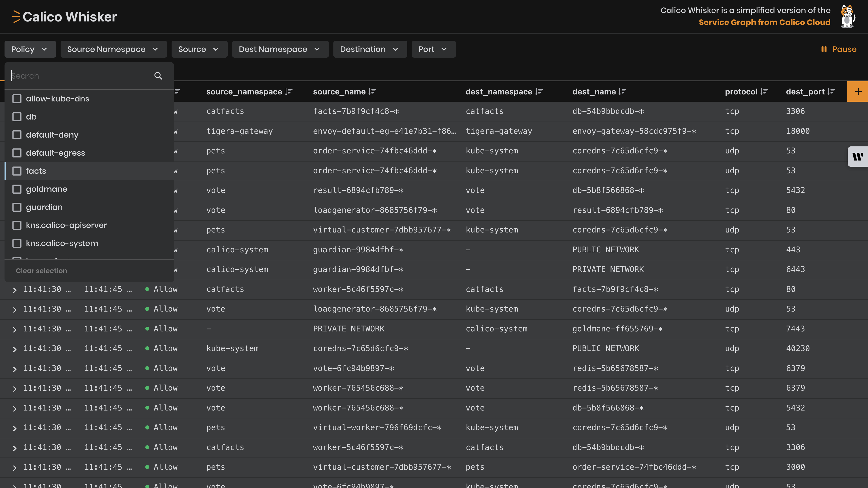Click the kube-system source_namespace cell
Image resolution: width=868 pixels, height=488 pixels.
(232, 349)
